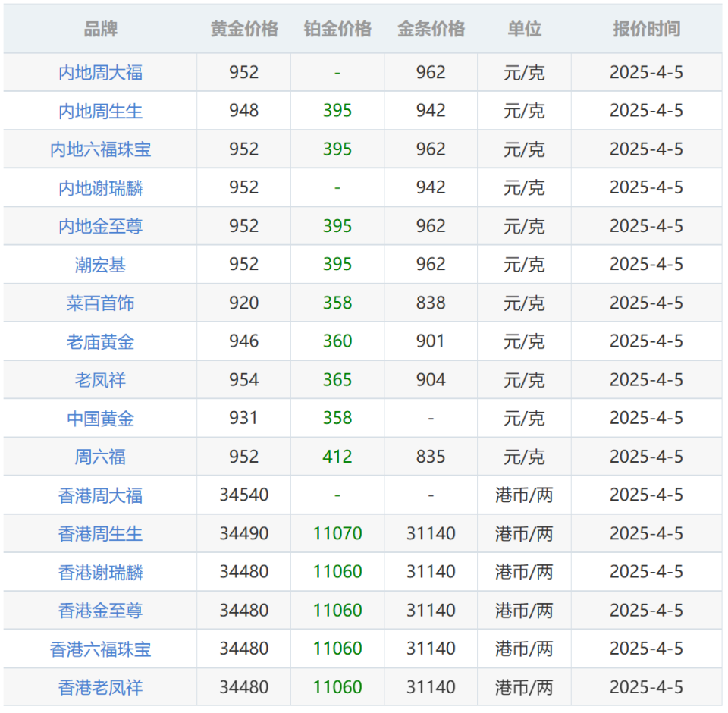
Task: Open the 香港周大福 brand link
Action: point(100,495)
